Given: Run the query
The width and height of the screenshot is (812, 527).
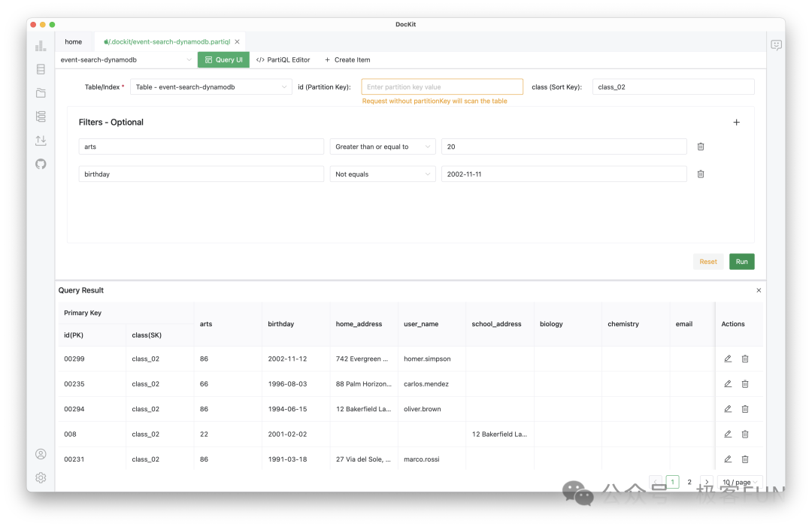Looking at the screenshot, I should point(741,261).
